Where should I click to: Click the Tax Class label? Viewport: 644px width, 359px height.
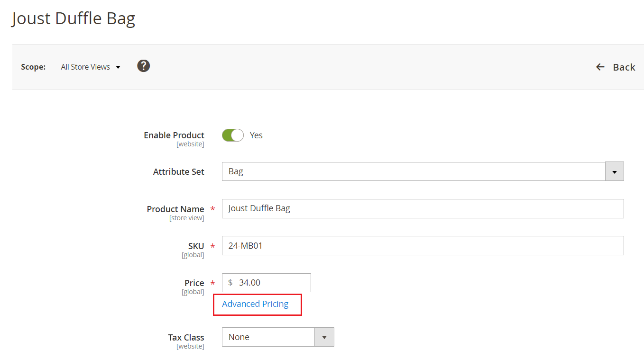click(186, 338)
